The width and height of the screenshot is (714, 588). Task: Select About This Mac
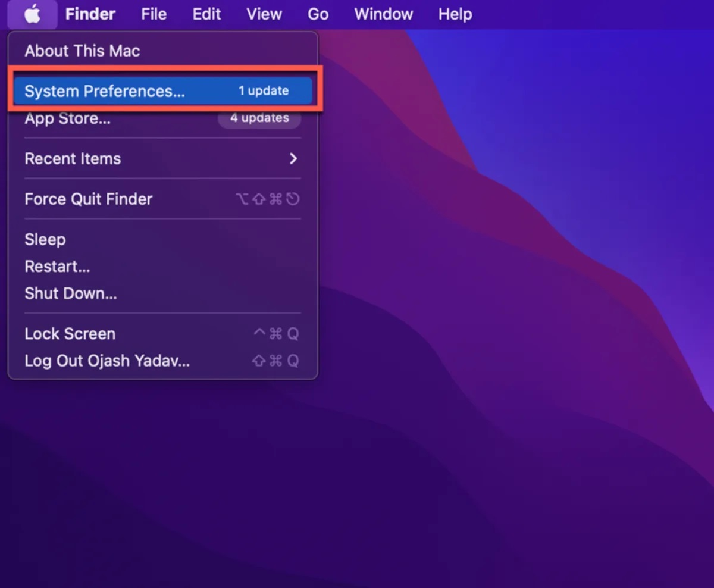(x=162, y=51)
